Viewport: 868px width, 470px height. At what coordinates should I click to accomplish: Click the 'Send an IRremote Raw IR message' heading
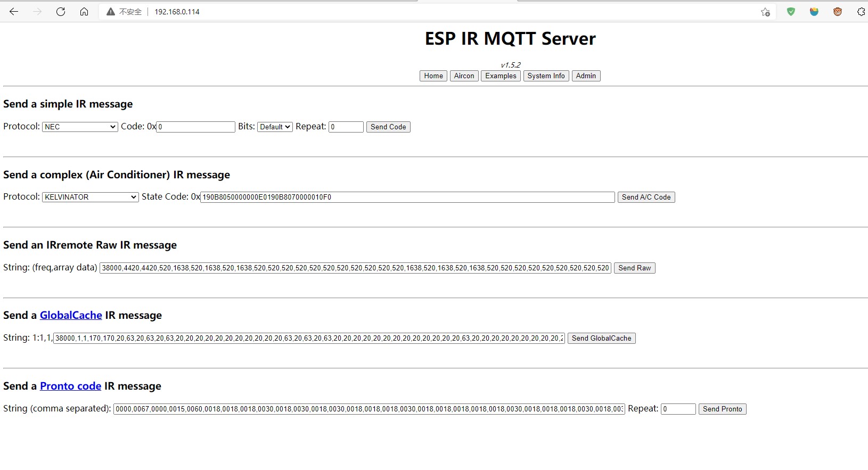click(90, 245)
